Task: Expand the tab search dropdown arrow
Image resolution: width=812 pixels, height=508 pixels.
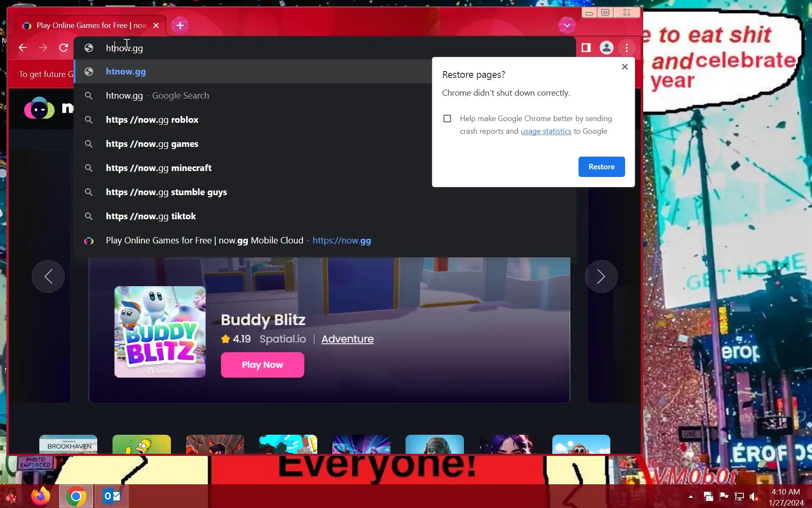Action: [567, 25]
